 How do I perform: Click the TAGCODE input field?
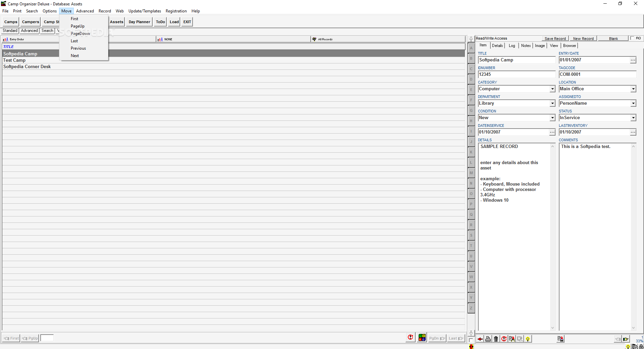(x=597, y=74)
